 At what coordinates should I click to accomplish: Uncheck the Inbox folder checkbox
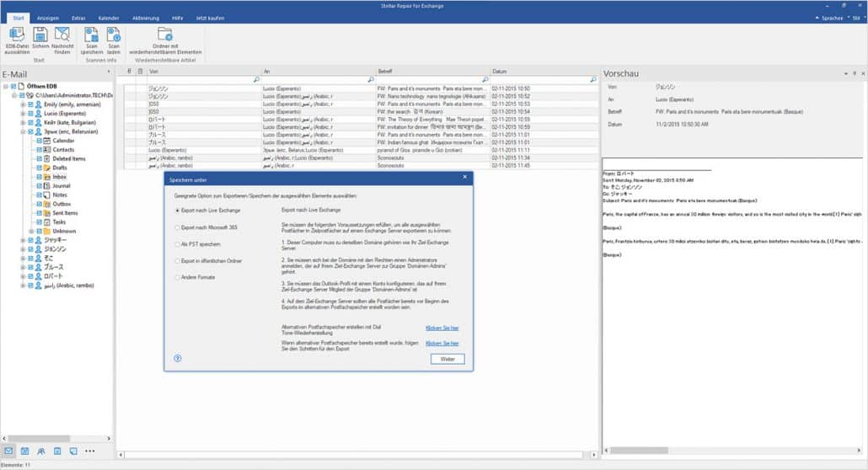pyautogui.click(x=38, y=177)
